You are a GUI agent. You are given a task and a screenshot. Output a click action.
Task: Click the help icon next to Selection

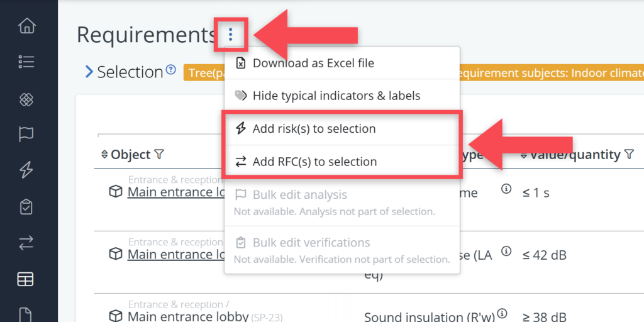click(170, 70)
